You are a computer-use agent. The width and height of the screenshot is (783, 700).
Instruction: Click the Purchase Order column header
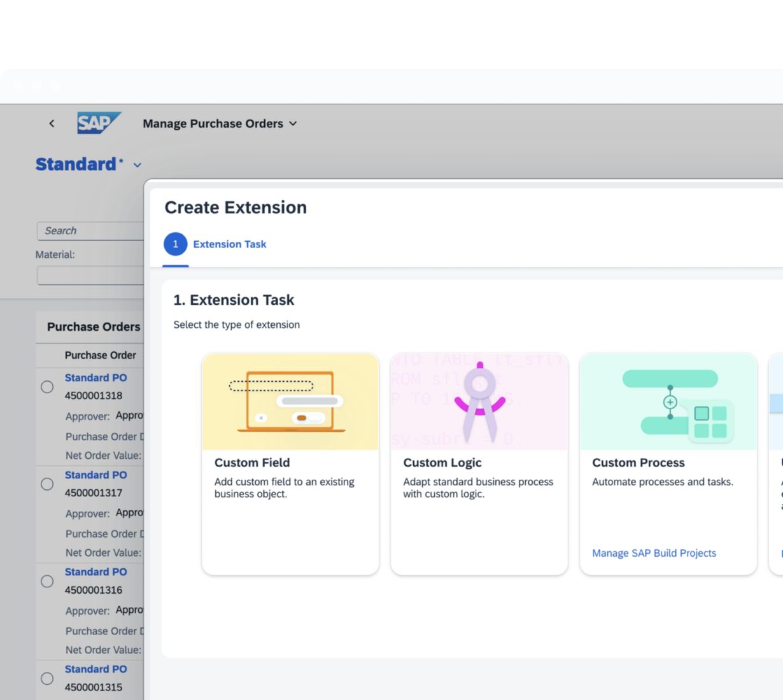pos(100,355)
